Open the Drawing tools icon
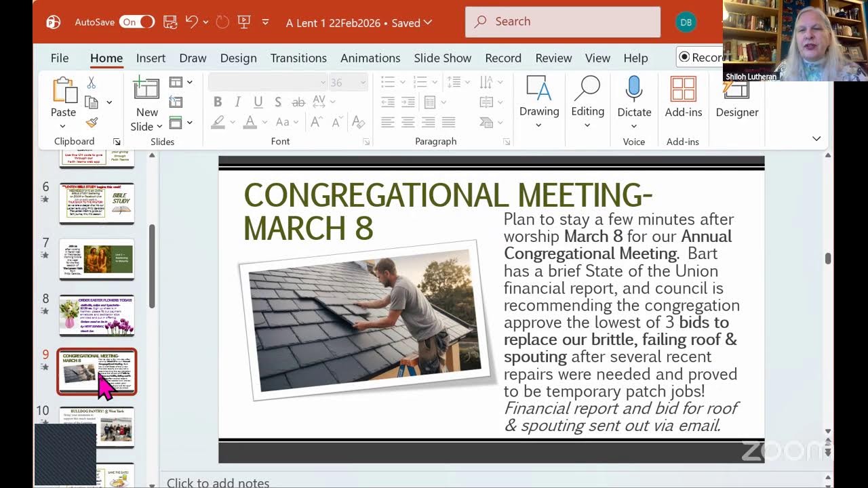 539,89
